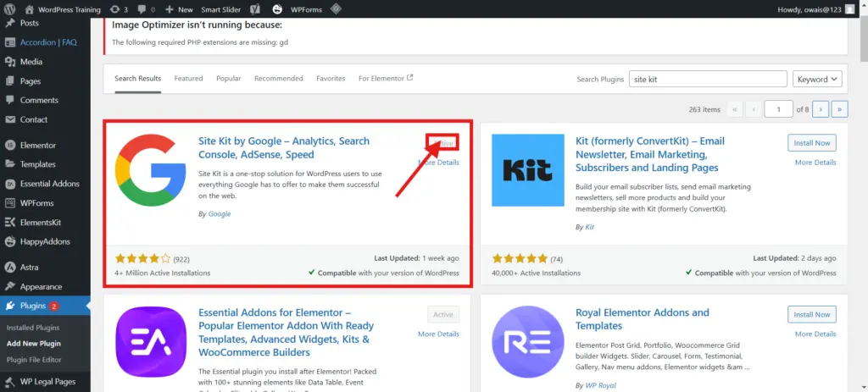Open the Yoast SEO admin bar icon
The height and width of the screenshot is (392, 868).
pyautogui.click(x=255, y=9)
